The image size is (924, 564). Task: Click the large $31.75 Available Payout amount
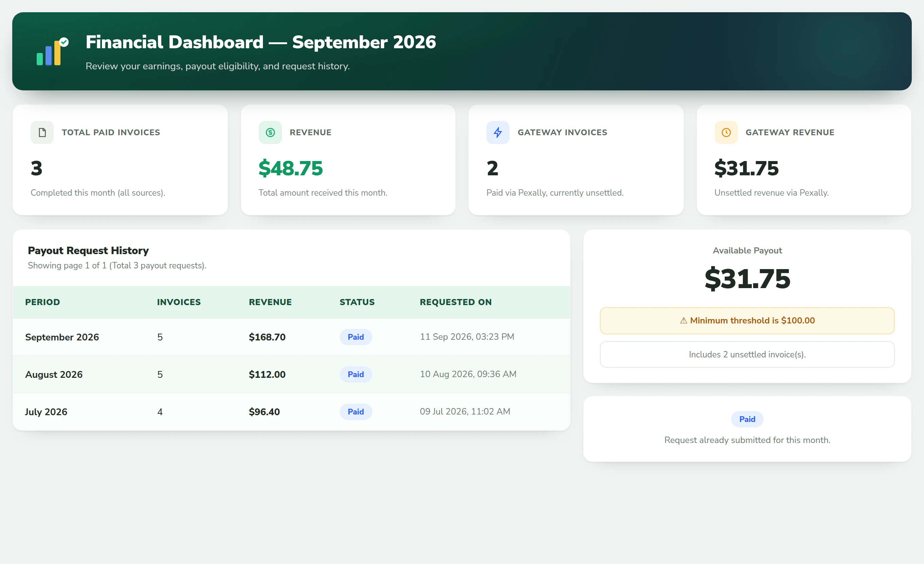747,279
